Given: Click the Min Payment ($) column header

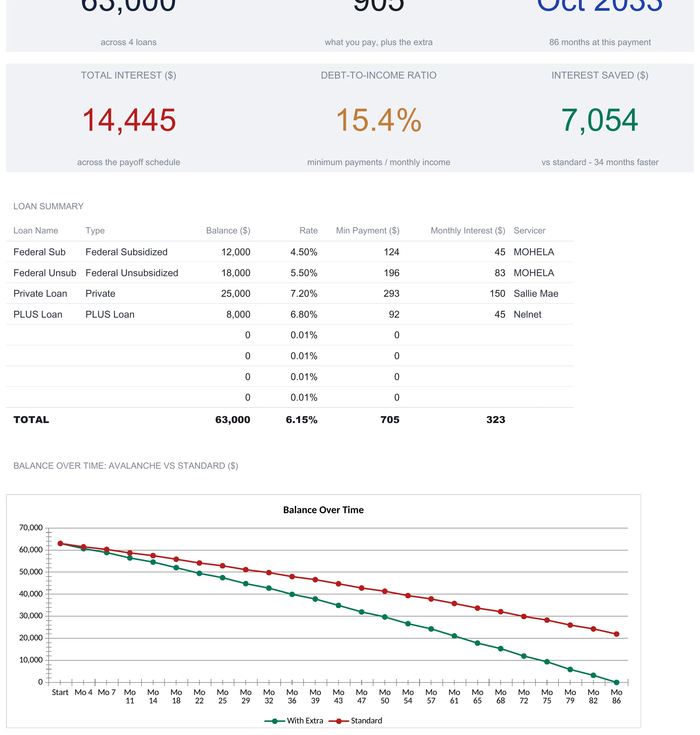Looking at the screenshot, I should (367, 230).
